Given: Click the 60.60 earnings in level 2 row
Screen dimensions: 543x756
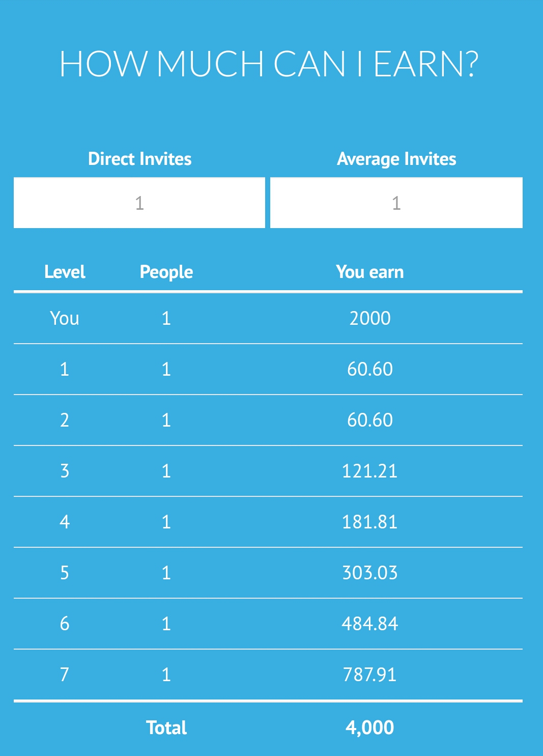Looking at the screenshot, I should [x=370, y=420].
